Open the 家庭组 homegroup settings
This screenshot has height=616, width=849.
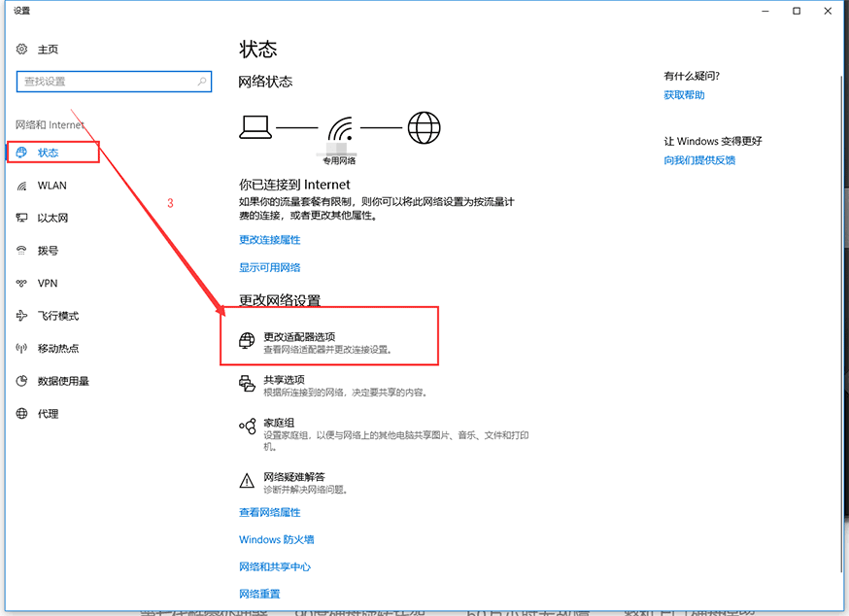[280, 425]
